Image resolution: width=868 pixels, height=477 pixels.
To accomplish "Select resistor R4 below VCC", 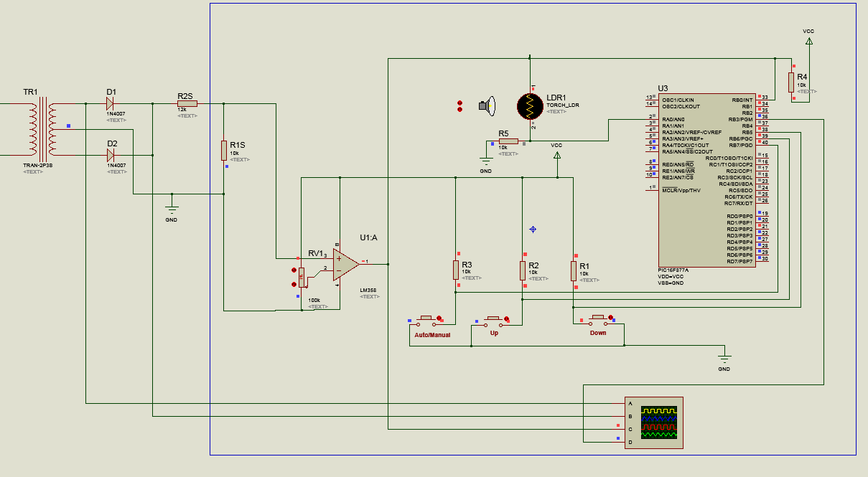I will [791, 82].
